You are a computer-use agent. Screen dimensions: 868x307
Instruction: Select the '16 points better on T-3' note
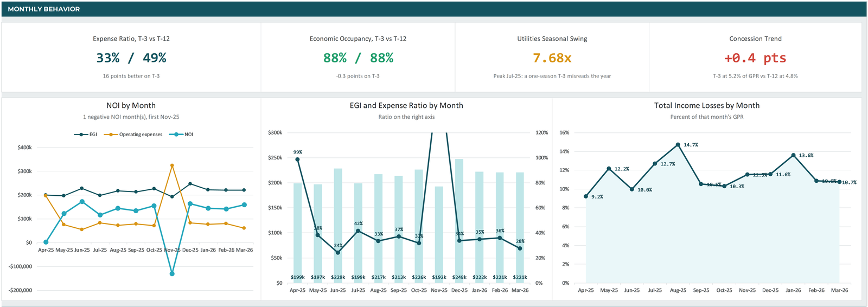point(131,76)
